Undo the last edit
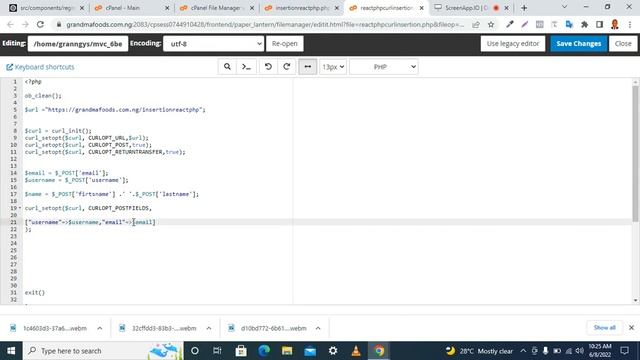 tap(268, 67)
